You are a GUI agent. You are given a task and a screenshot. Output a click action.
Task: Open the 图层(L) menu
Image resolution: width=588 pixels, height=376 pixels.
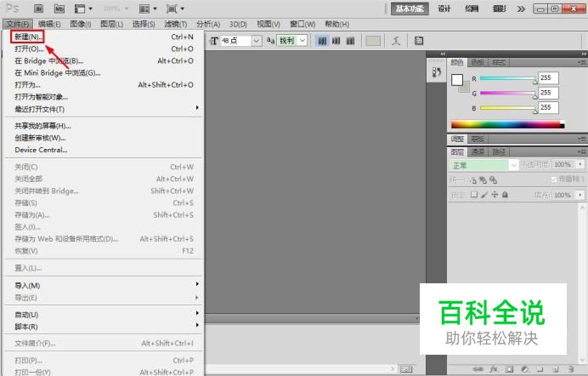pyautogui.click(x=112, y=24)
